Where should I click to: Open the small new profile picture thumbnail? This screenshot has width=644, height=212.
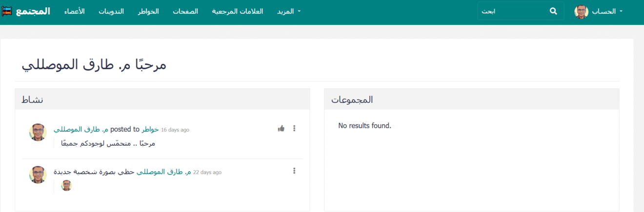(66, 185)
